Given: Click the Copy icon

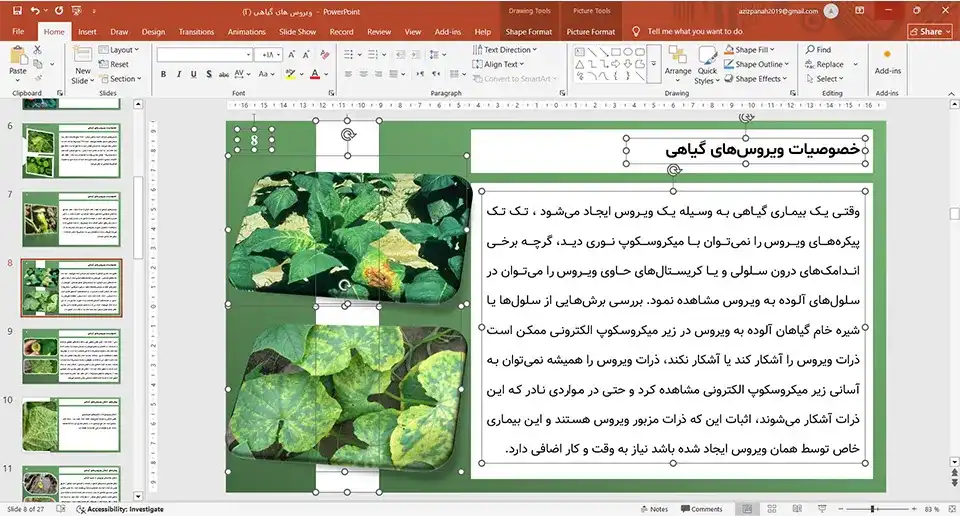Looking at the screenshot, I should pos(38,64).
